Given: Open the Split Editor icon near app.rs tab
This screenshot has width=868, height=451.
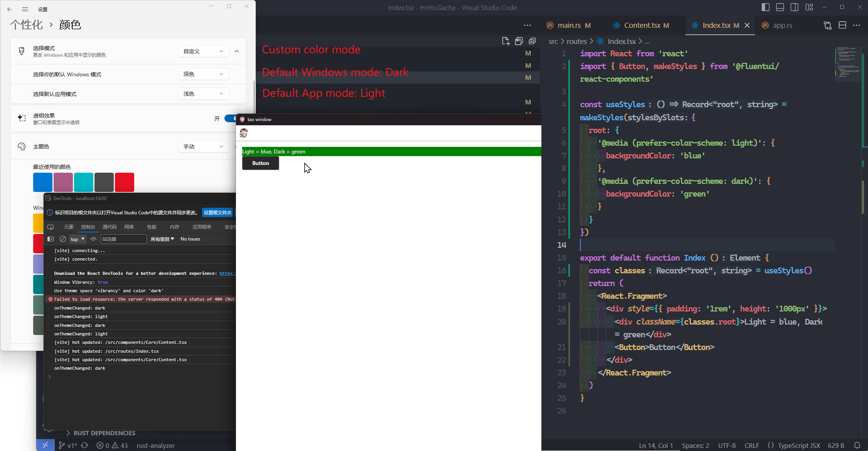Looking at the screenshot, I should (x=842, y=25).
